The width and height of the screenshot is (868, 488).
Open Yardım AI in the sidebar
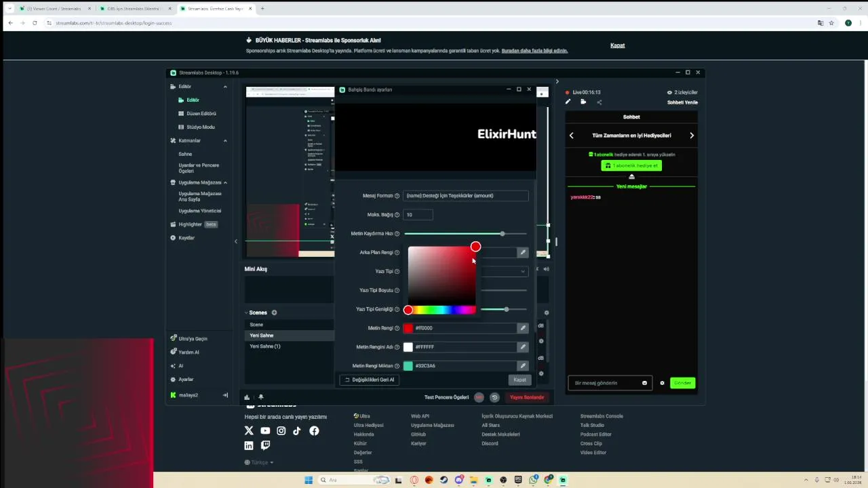(x=184, y=352)
